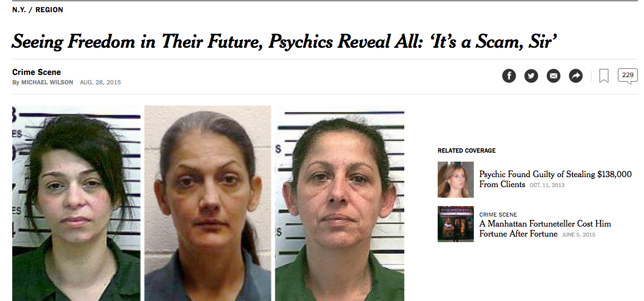Save article with the bookmark icon

604,76
